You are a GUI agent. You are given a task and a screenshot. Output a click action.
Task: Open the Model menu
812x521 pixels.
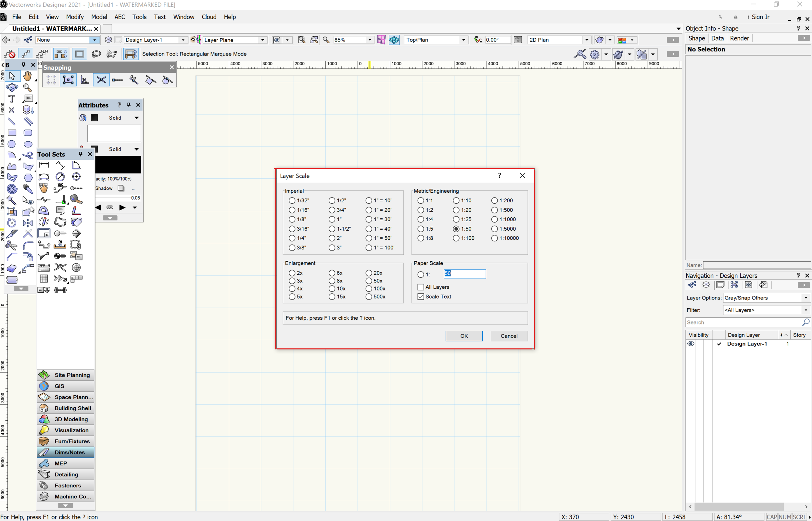pos(99,17)
